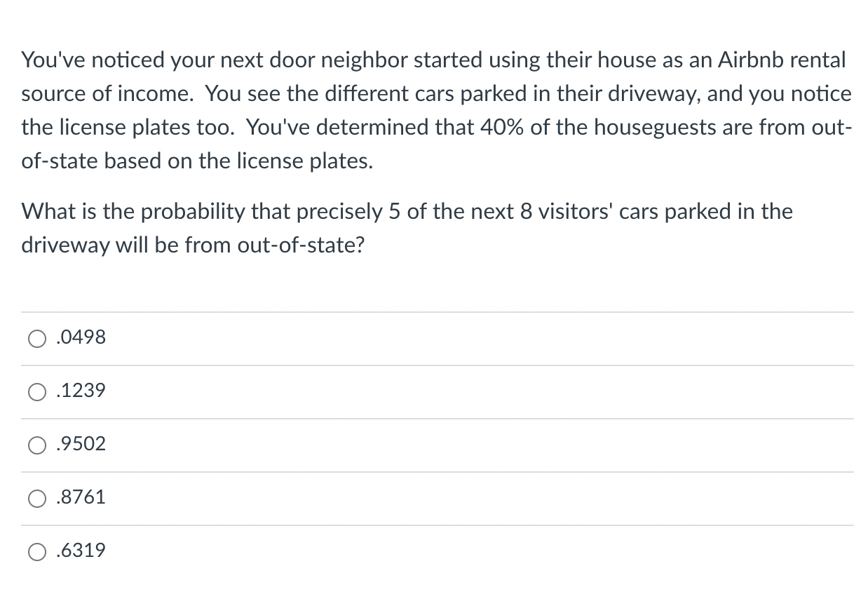Mark the .9502 radio option
The height and width of the screenshot is (599, 868).
(x=37, y=445)
